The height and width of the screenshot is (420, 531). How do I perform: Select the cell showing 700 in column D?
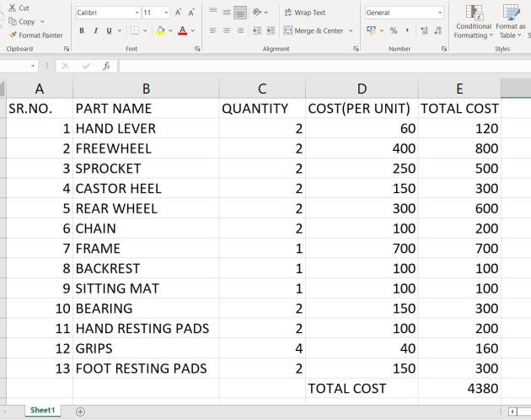[362, 249]
